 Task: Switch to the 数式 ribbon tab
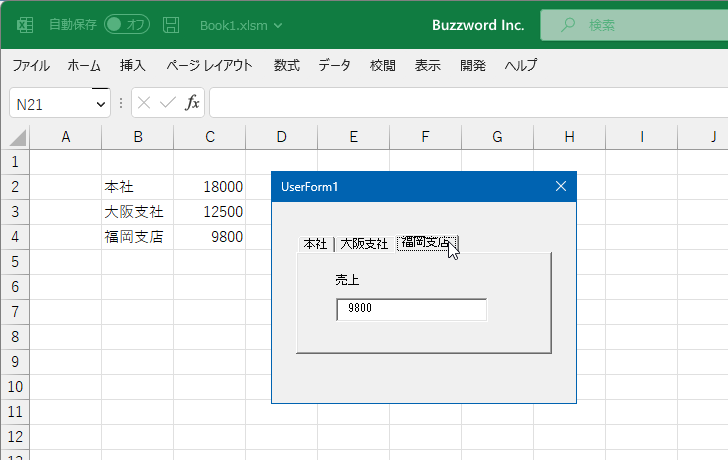(286, 65)
